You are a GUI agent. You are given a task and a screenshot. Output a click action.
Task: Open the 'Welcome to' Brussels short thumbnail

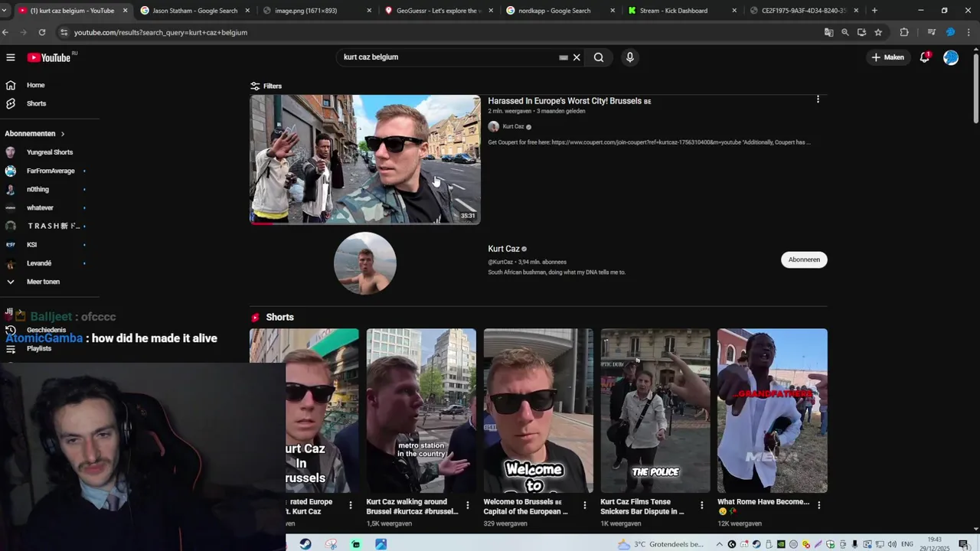(x=538, y=411)
